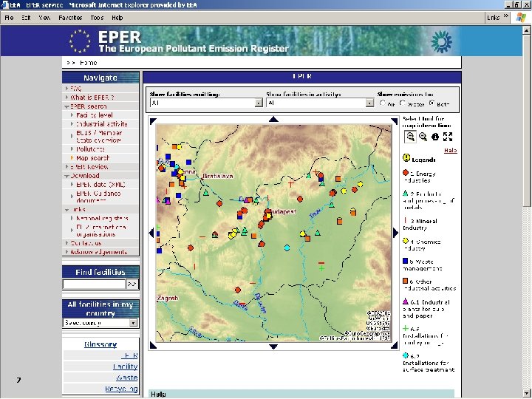Image resolution: width=532 pixels, height=399 pixels.
Task: Collapse the Links navigation section
Action: (66, 210)
